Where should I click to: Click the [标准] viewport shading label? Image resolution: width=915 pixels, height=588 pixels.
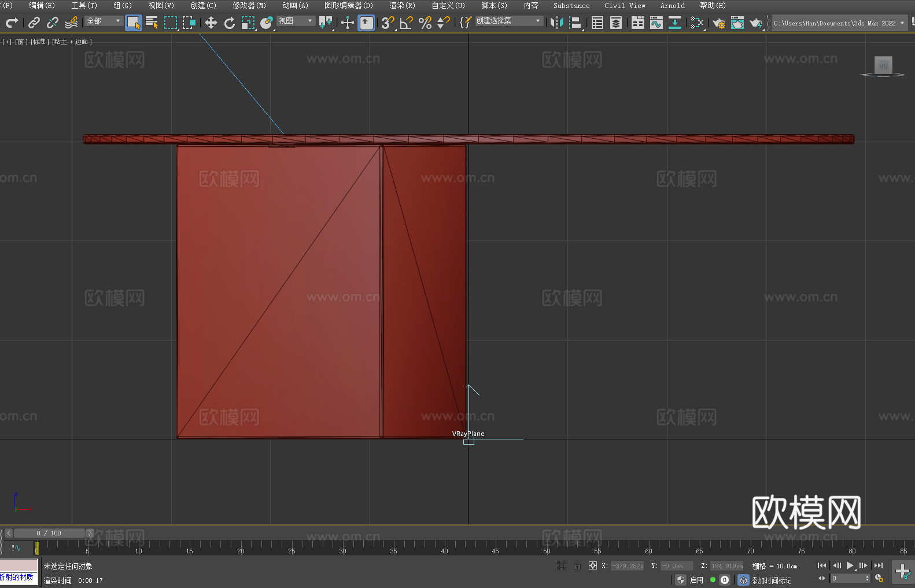point(40,42)
